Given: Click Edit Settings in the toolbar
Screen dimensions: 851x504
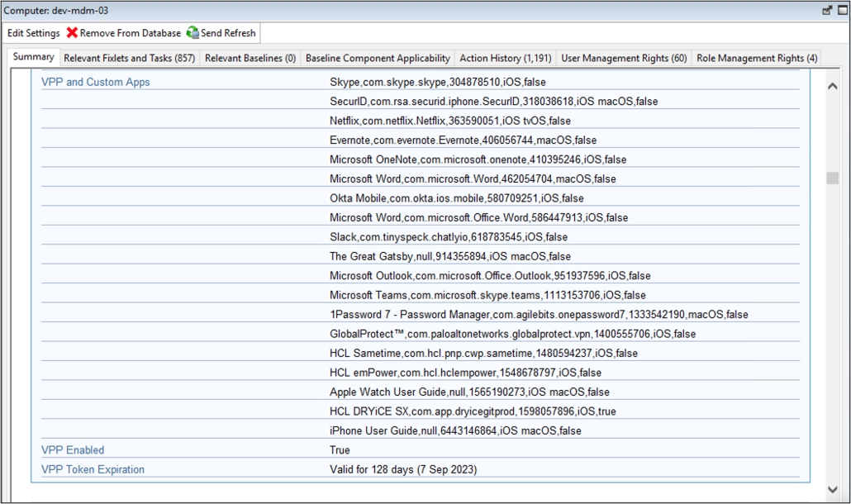Looking at the screenshot, I should click(33, 33).
